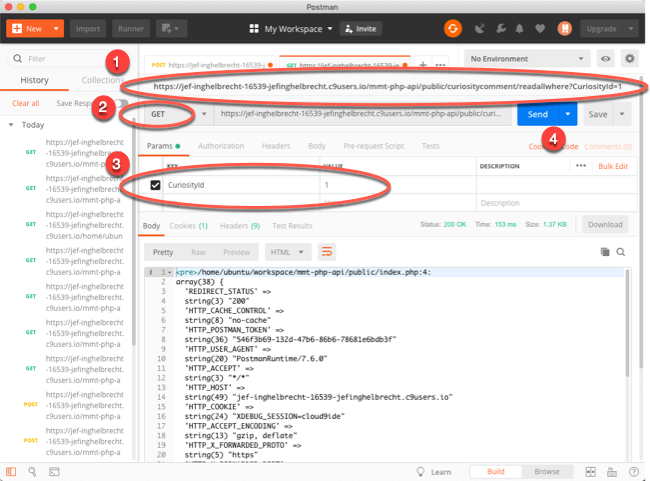Toggle two-pane layout icon in status bar
The width and height of the screenshot is (650, 481).
590,472
